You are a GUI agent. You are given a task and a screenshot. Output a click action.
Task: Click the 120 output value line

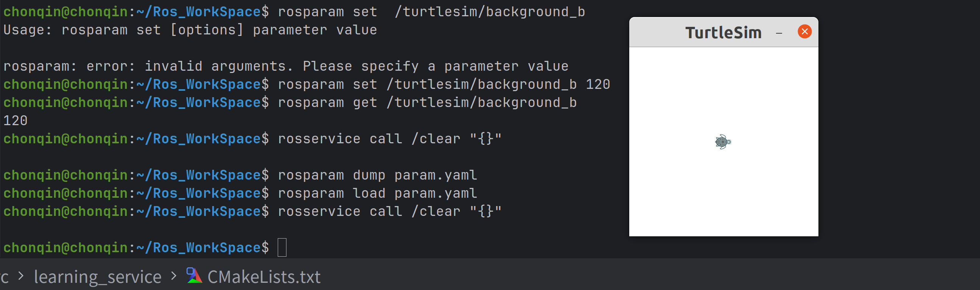16,121
